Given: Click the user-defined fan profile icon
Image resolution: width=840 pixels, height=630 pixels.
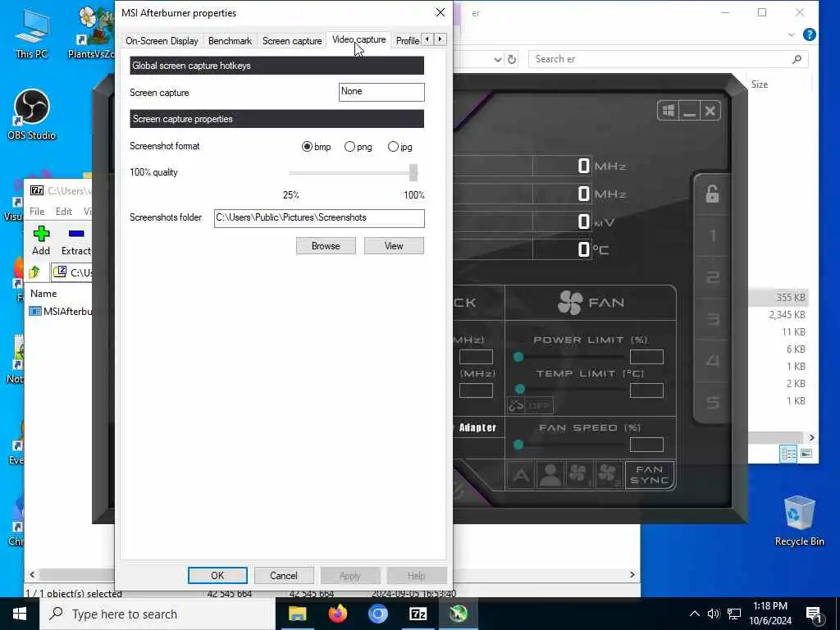Looking at the screenshot, I should (x=550, y=475).
